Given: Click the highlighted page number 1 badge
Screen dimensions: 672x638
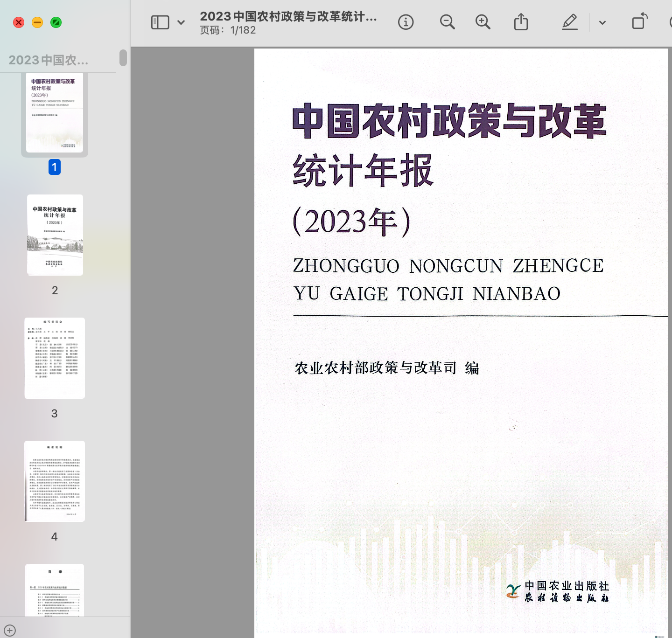Looking at the screenshot, I should click(x=55, y=167).
